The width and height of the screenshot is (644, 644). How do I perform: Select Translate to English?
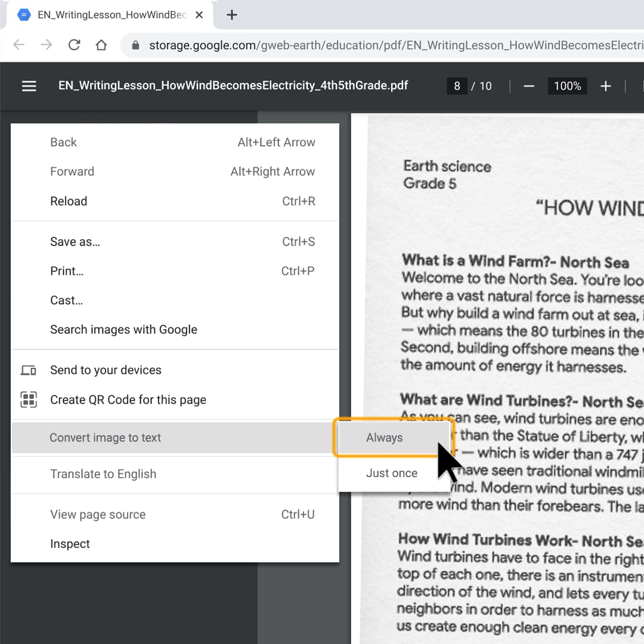(x=175, y=474)
